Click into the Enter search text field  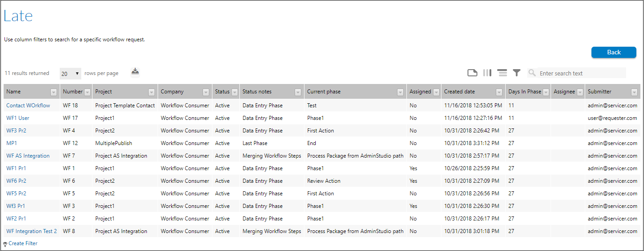click(x=582, y=73)
